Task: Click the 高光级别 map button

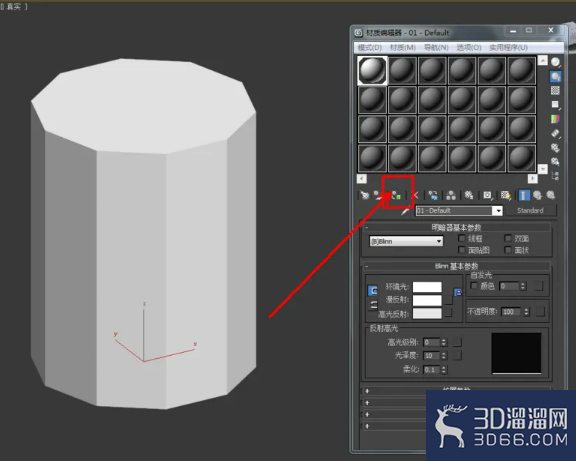Action: 457,342
